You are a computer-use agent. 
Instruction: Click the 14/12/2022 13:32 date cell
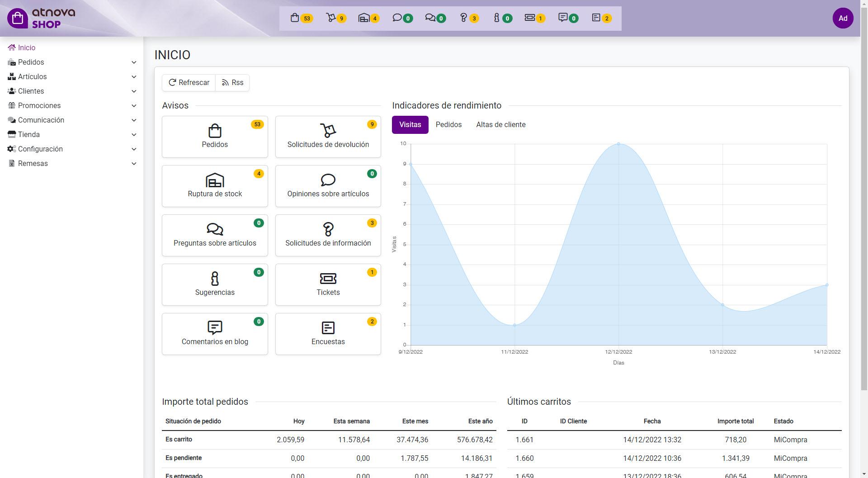tap(652, 440)
